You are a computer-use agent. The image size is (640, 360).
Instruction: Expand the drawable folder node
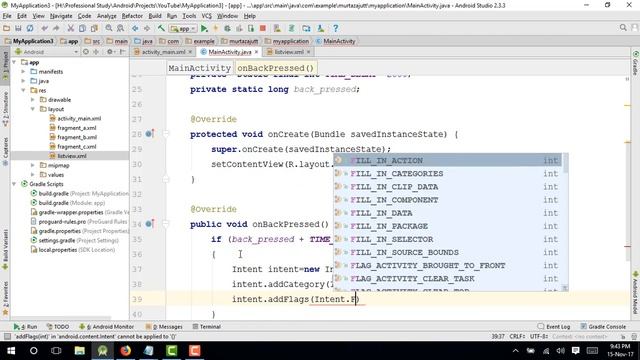tap(33, 100)
